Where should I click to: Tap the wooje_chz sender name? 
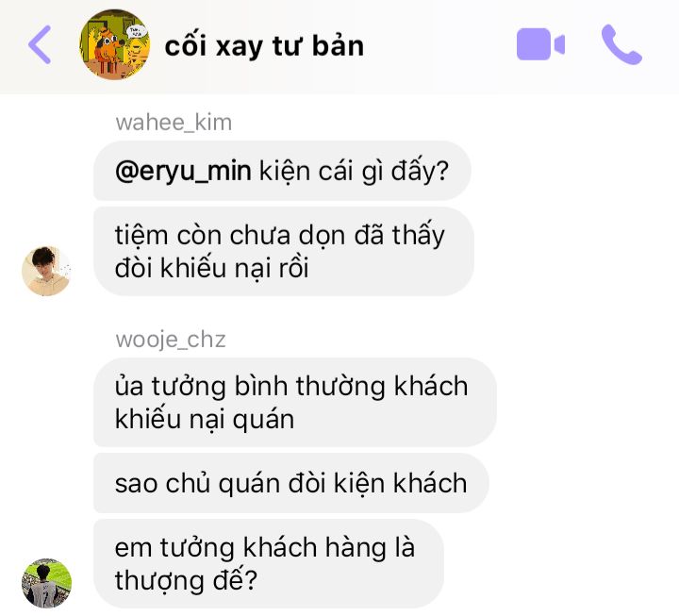[171, 340]
